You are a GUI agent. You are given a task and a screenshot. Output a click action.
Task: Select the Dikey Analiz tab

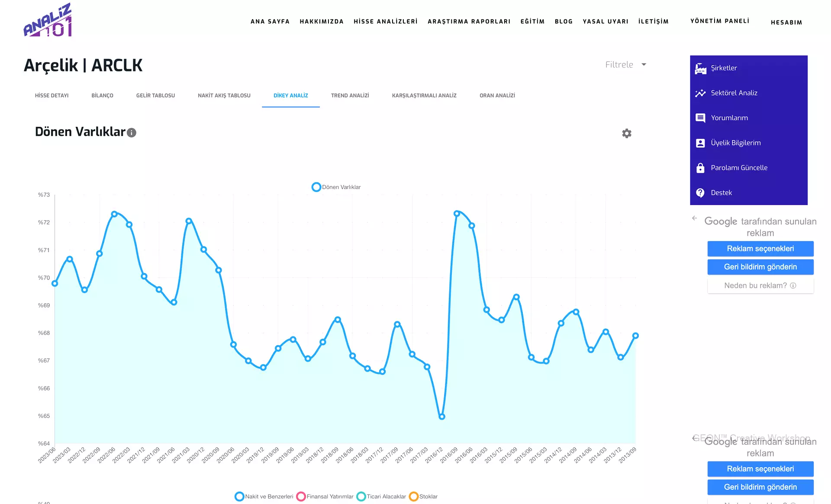click(291, 96)
